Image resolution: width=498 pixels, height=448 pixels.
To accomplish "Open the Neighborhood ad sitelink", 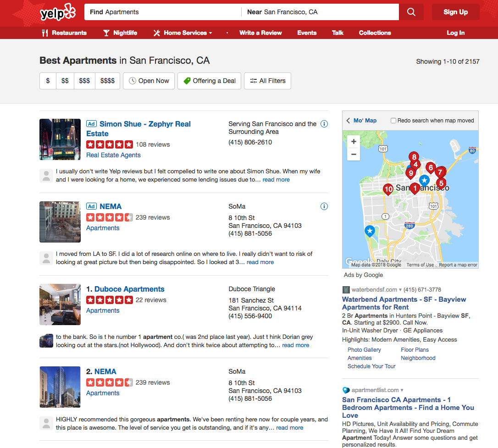I will point(418,358).
